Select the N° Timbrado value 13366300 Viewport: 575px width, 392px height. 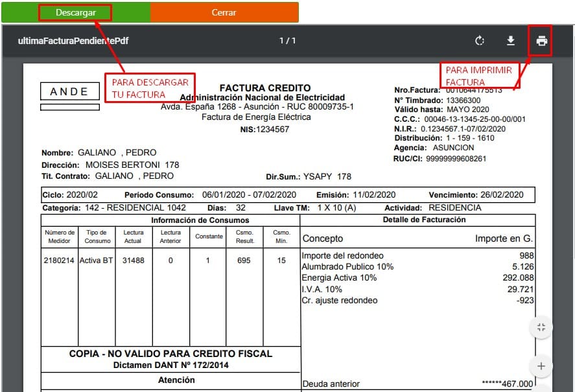tap(463, 100)
